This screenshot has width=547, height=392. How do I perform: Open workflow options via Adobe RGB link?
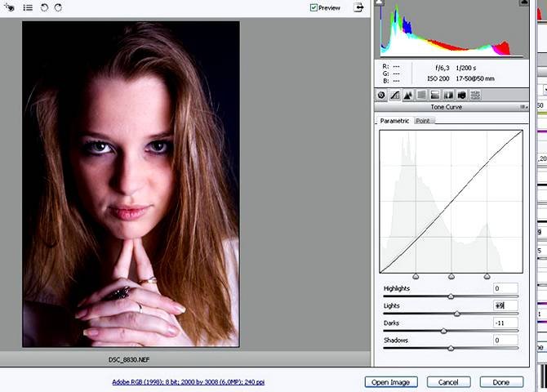[x=188, y=381]
